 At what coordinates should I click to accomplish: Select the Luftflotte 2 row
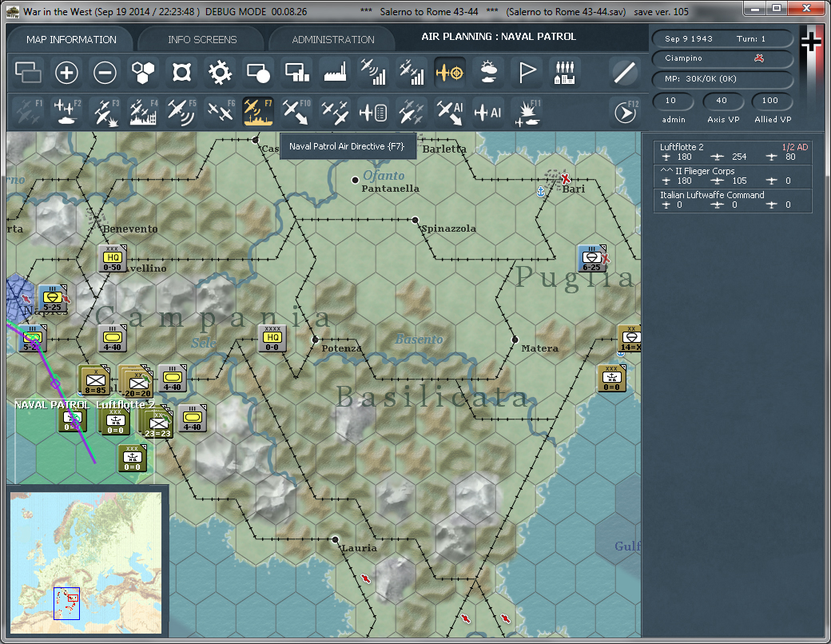tap(733, 152)
